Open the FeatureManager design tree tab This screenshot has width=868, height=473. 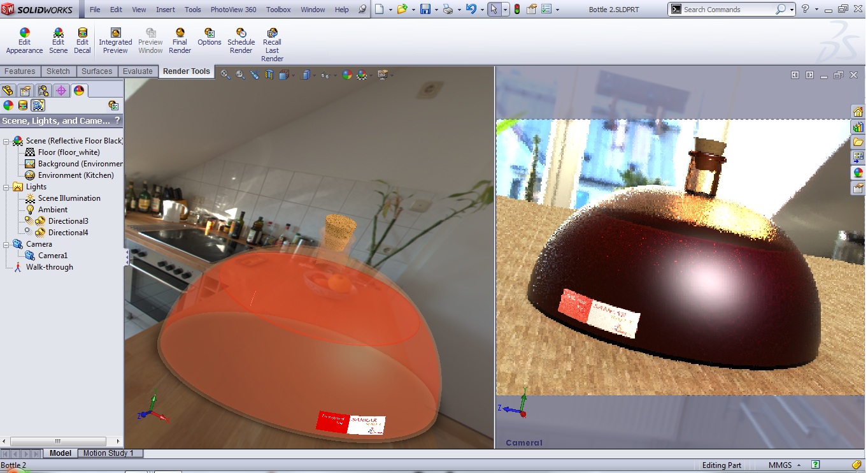[8, 91]
